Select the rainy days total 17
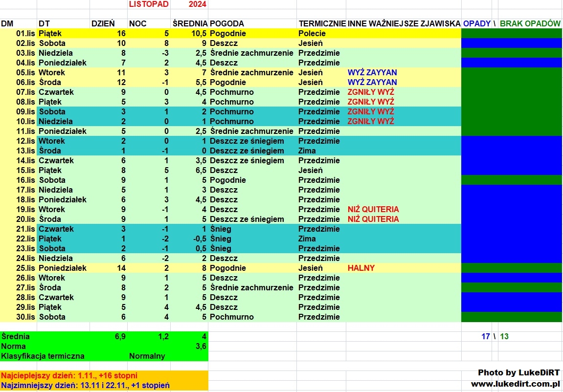Viewport: 563px width, 392px height. click(x=485, y=336)
